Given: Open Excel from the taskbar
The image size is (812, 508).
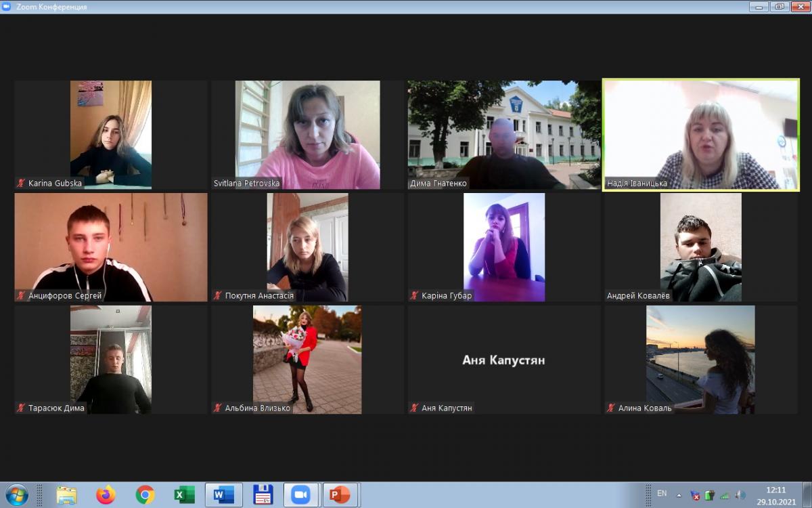Looking at the screenshot, I should (x=184, y=494).
